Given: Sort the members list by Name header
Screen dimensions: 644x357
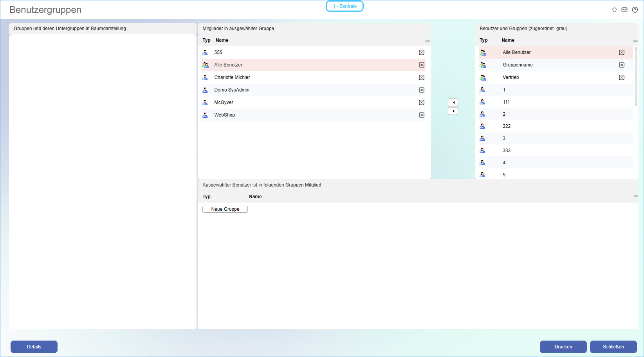Looking at the screenshot, I should [x=222, y=40].
